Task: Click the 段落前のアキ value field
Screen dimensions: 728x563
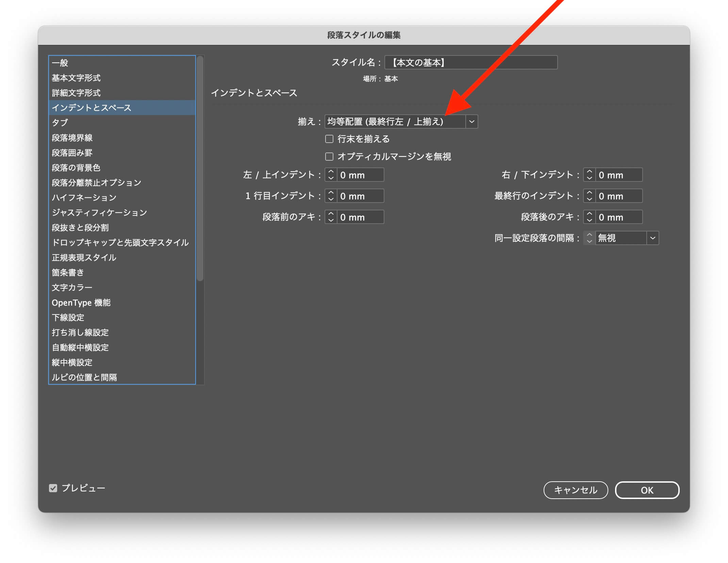Action: 360,217
